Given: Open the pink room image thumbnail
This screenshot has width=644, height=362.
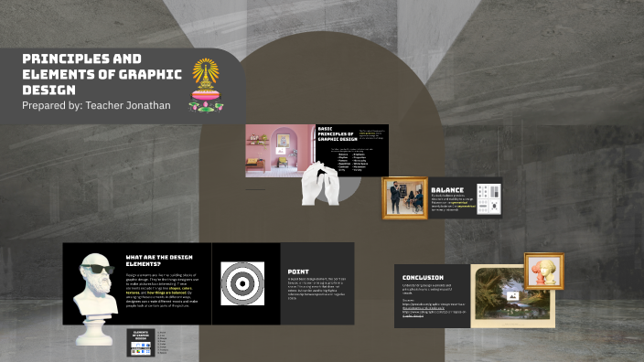Looking at the screenshot, I should (280, 151).
